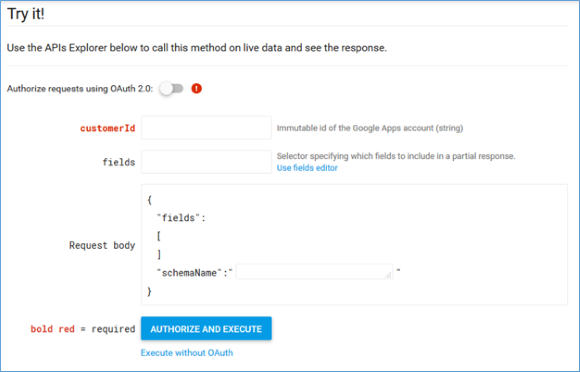
Task: Focus the fields input box
Action: (x=206, y=162)
